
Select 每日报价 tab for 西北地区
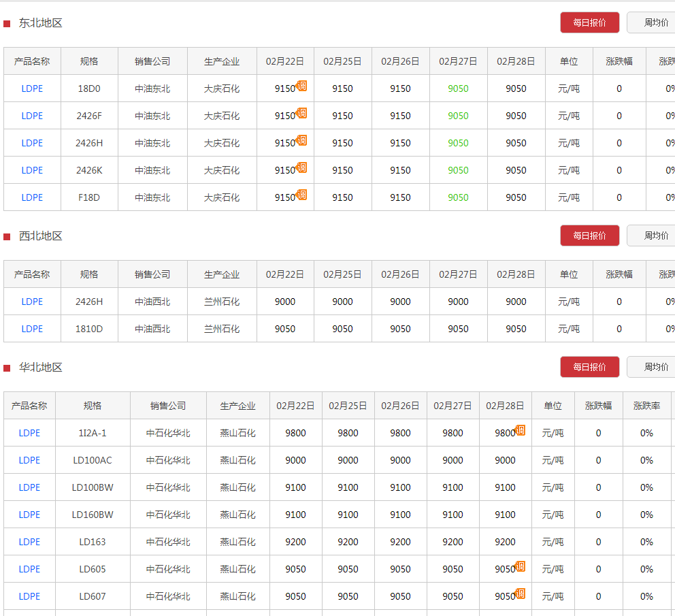589,236
